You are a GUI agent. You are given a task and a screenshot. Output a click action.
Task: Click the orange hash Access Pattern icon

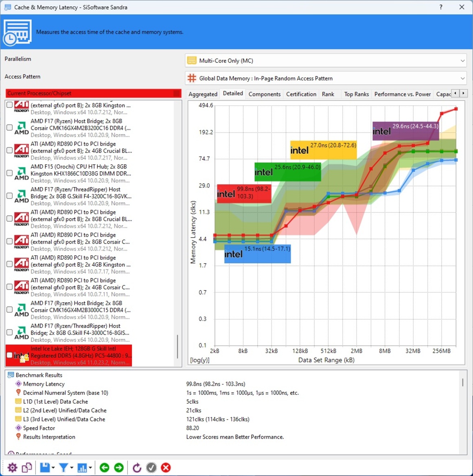click(x=192, y=78)
